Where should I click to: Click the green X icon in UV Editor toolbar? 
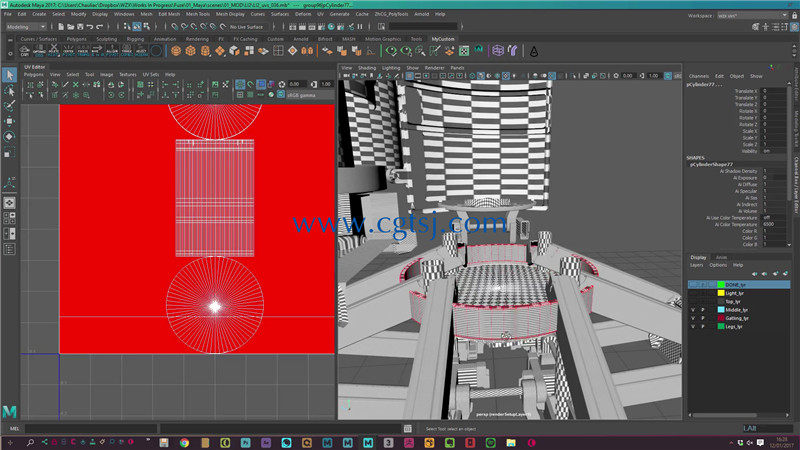[76, 85]
